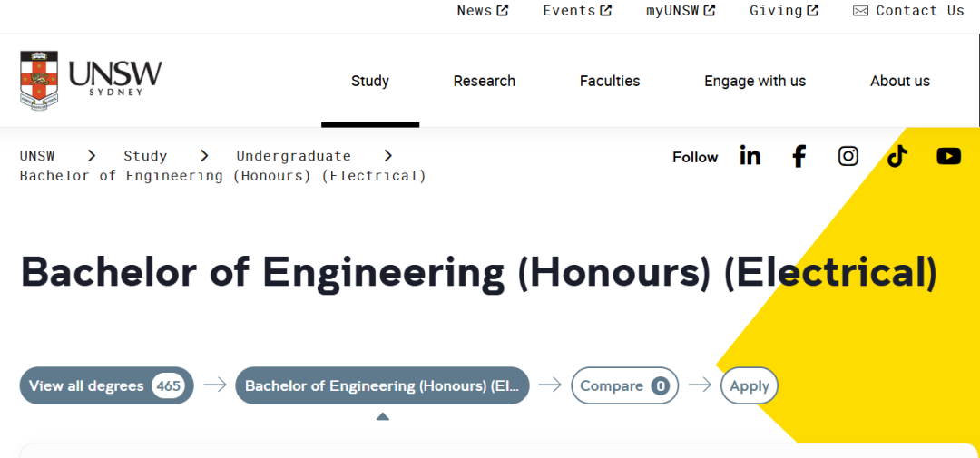The image size is (980, 458).
Task: Open the News external link
Action: [482, 11]
